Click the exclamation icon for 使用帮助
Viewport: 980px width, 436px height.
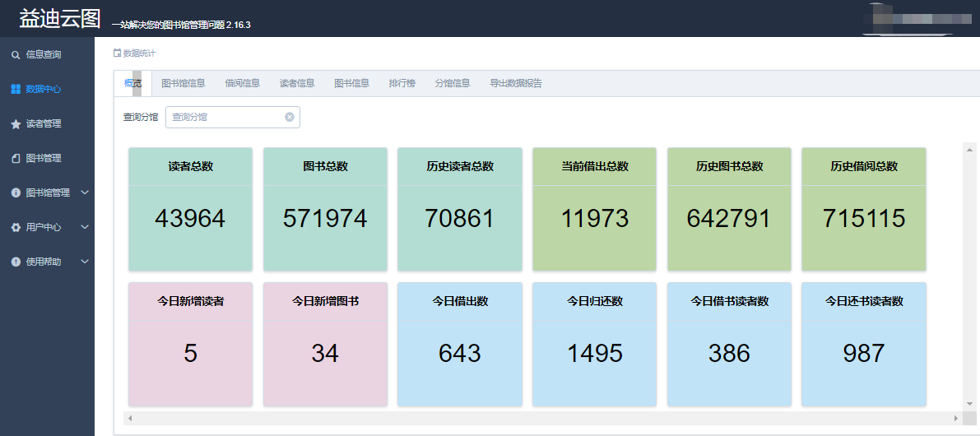[16, 262]
